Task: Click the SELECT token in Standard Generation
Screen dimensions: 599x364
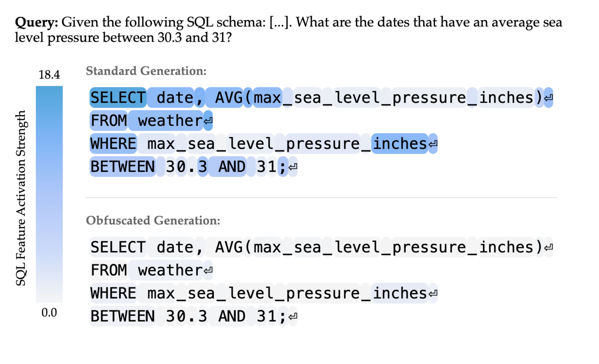Action: click(x=118, y=97)
